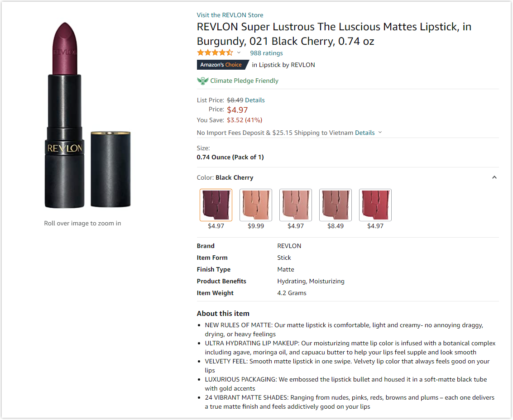Click the Roll over image to zoom text
The width and height of the screenshot is (513, 420).
click(82, 223)
